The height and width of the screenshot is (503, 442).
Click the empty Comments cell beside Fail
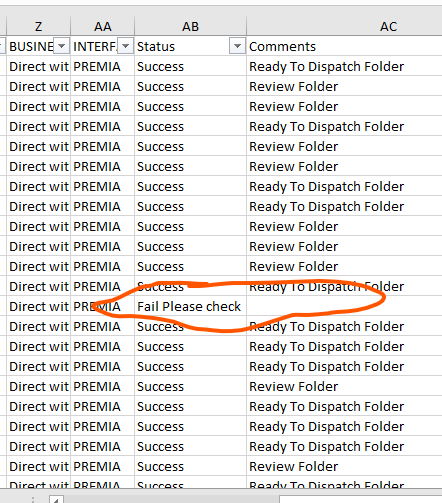coord(345,306)
